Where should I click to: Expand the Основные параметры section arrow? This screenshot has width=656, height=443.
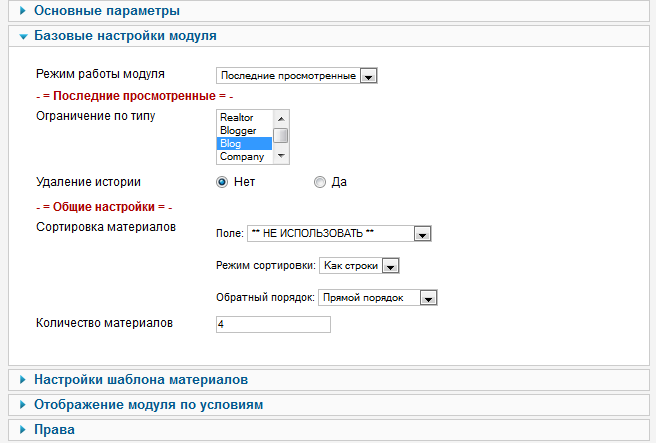(x=23, y=10)
